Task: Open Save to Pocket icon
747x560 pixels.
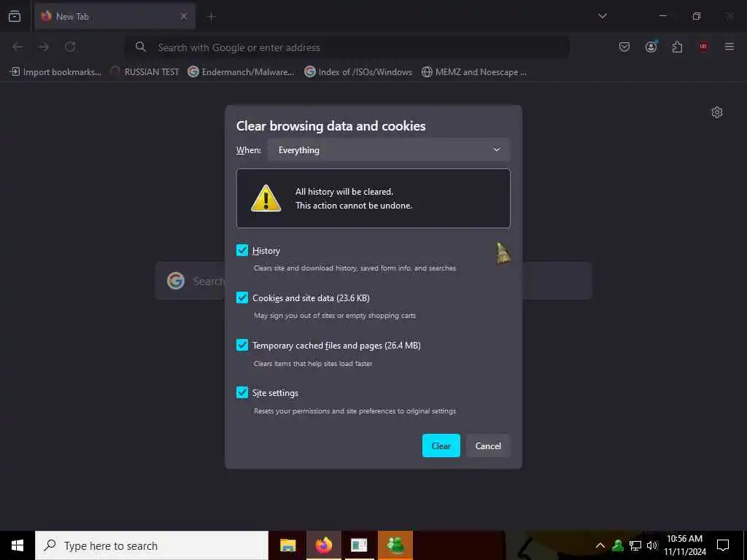Action: tap(624, 47)
